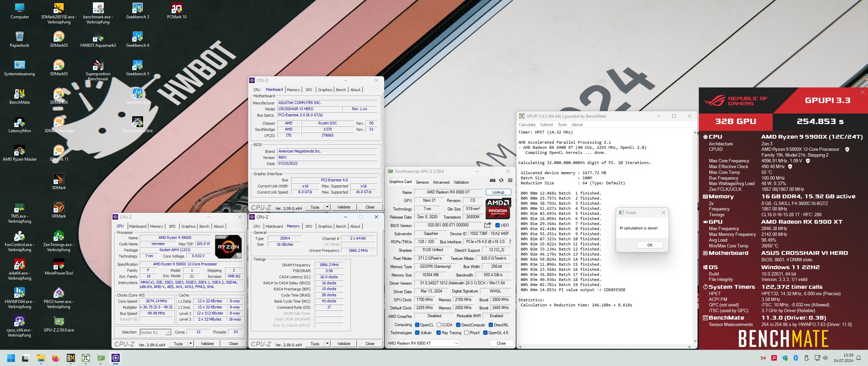Open Superposition Benchmark desktop icon

[98, 70]
